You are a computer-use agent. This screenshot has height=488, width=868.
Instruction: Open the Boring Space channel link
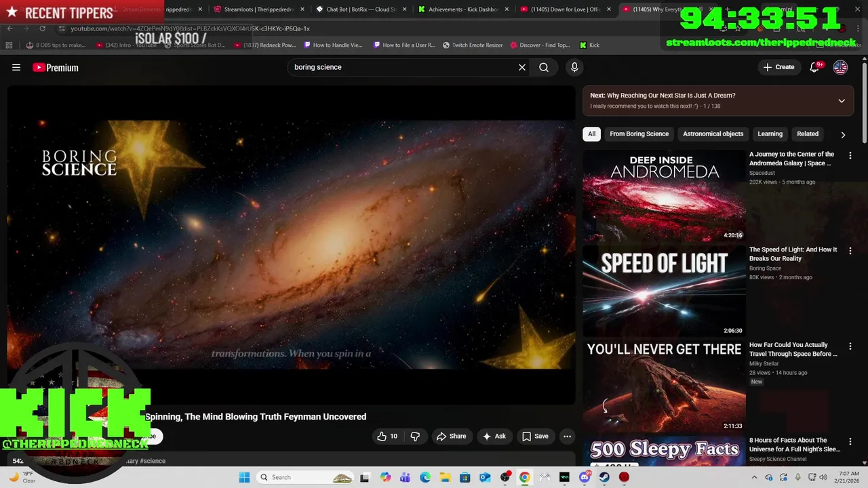[x=765, y=268]
